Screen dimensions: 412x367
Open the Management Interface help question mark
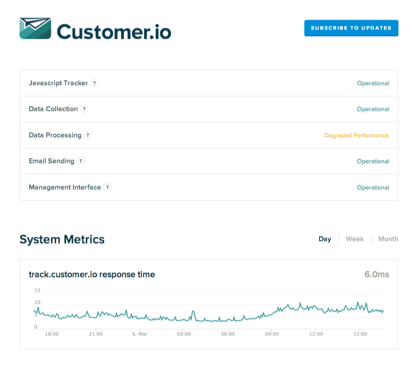pyautogui.click(x=107, y=187)
